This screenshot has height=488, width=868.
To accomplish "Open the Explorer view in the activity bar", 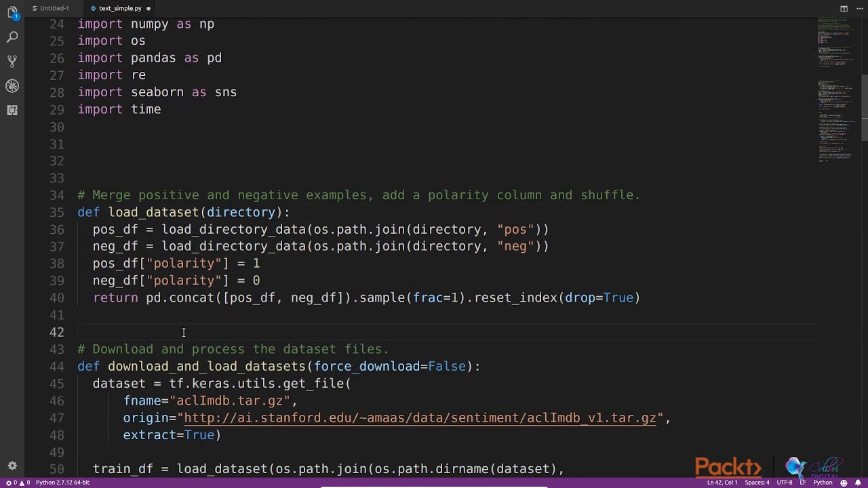I will [x=12, y=12].
